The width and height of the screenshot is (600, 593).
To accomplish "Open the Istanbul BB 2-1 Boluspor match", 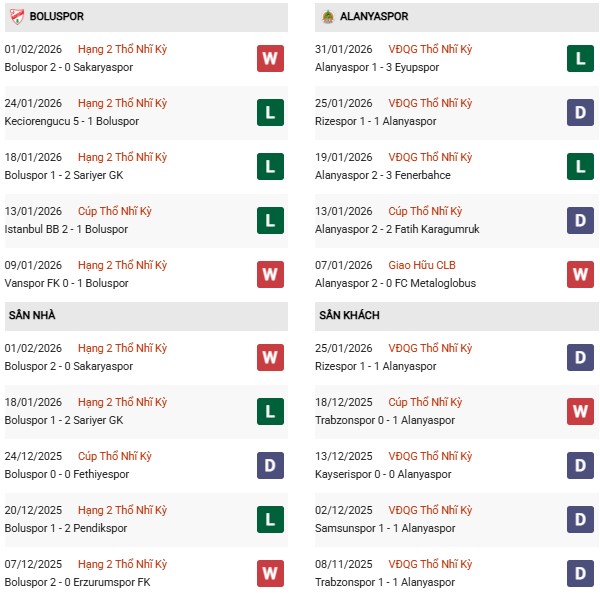I will click(67, 229).
